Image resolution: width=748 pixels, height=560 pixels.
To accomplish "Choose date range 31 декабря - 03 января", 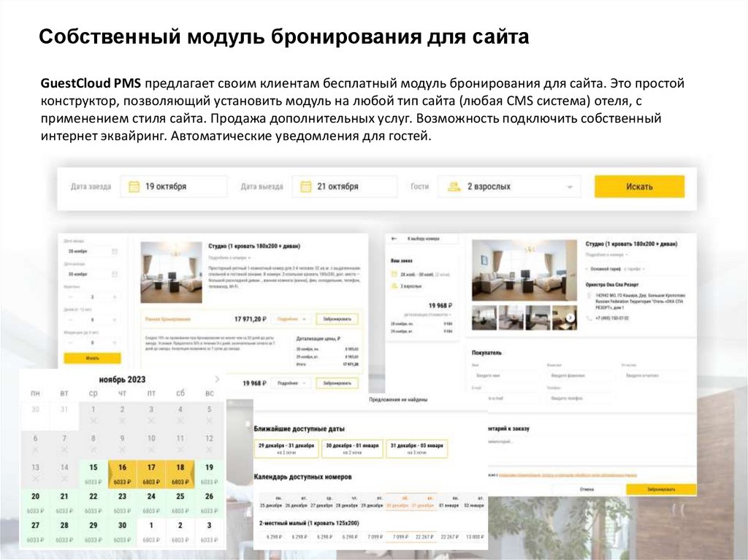I will 416,448.
